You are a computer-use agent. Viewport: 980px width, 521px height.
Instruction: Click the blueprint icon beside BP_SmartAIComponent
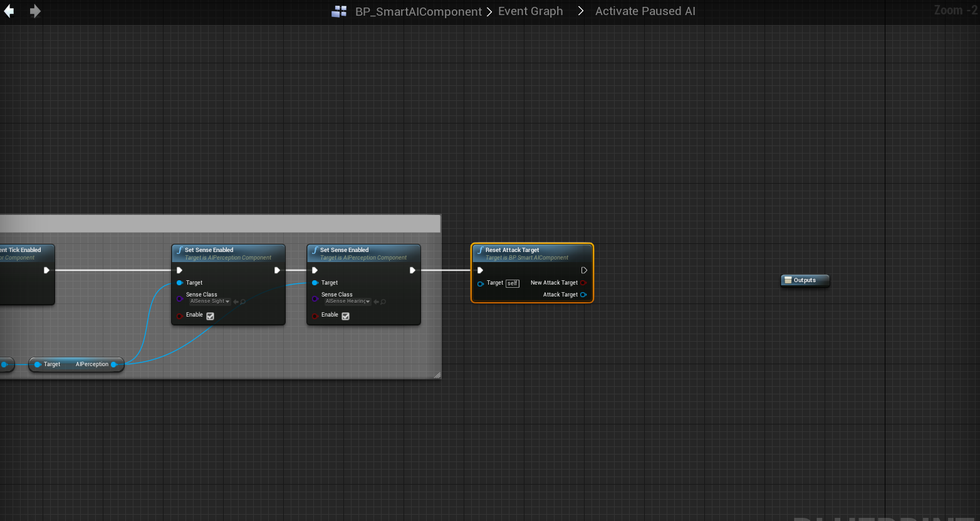[339, 11]
